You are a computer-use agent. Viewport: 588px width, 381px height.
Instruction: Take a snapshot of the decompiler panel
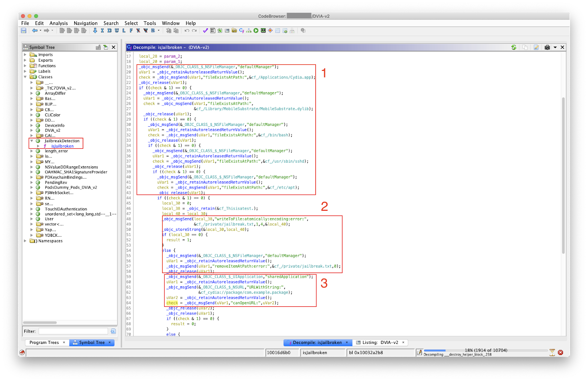[x=547, y=47]
